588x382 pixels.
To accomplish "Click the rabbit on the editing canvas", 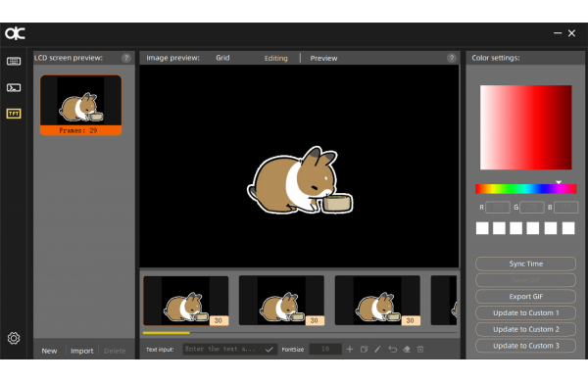I will pyautogui.click(x=300, y=180).
